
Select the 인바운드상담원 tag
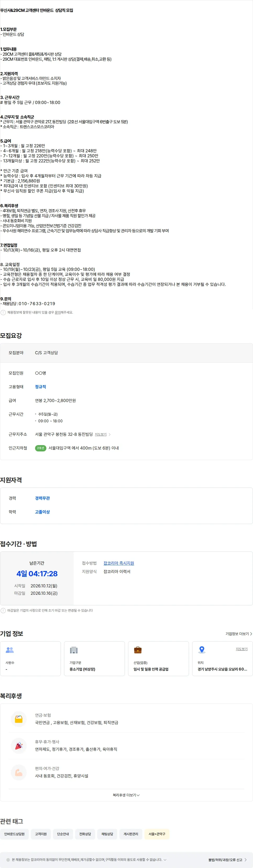pyautogui.click(x=14, y=834)
